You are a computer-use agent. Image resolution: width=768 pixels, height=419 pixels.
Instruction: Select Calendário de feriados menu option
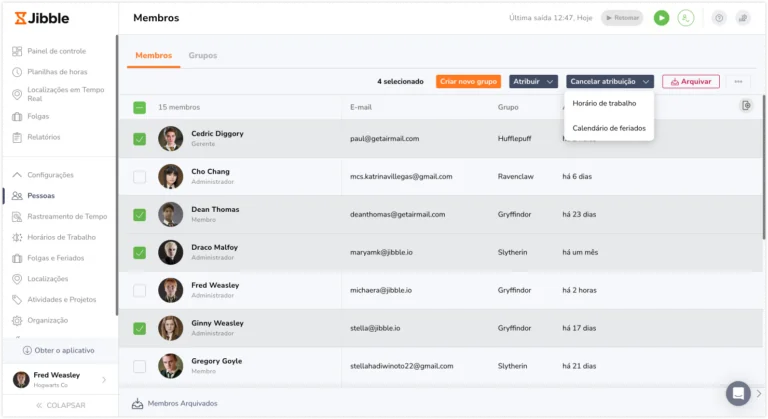pyautogui.click(x=609, y=128)
